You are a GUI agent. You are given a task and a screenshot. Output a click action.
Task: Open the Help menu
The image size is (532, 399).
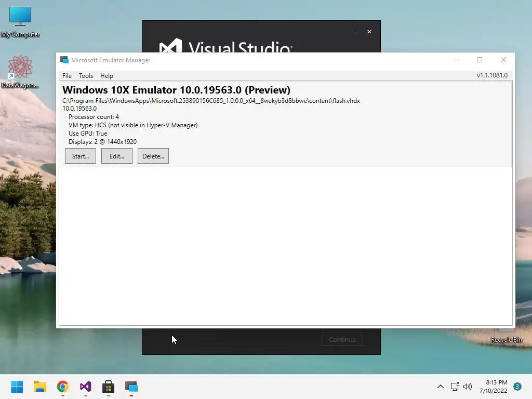pyautogui.click(x=107, y=76)
